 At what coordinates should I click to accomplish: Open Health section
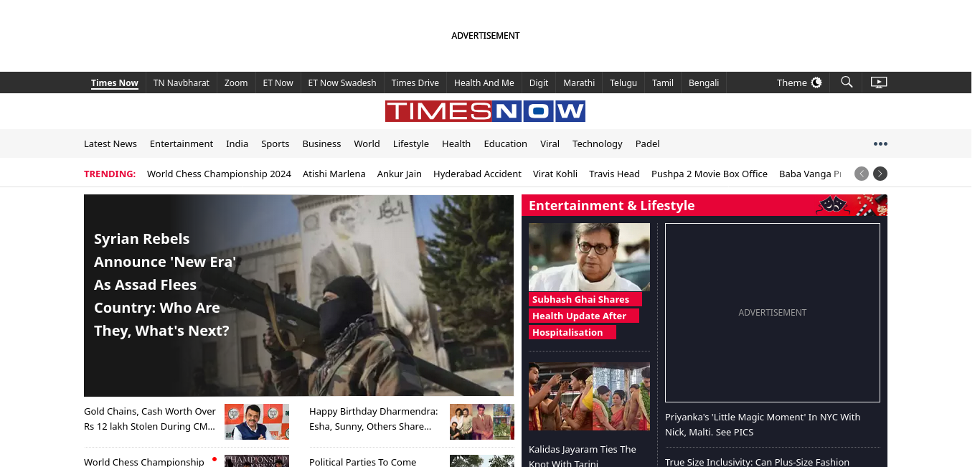tap(456, 143)
